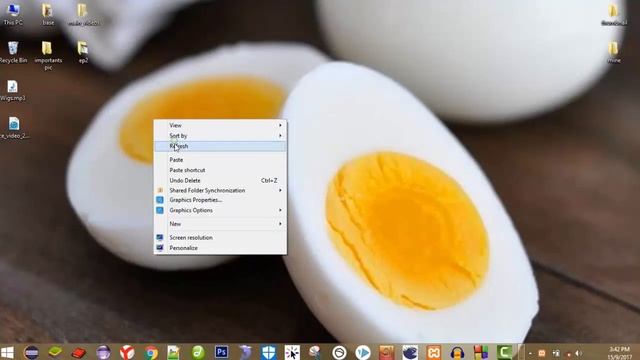Select the base folder on desktop

[48, 14]
